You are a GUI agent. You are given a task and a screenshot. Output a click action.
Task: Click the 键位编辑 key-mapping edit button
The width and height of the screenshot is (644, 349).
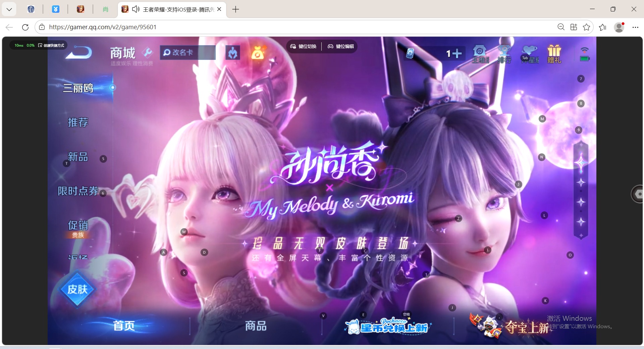coord(341,46)
